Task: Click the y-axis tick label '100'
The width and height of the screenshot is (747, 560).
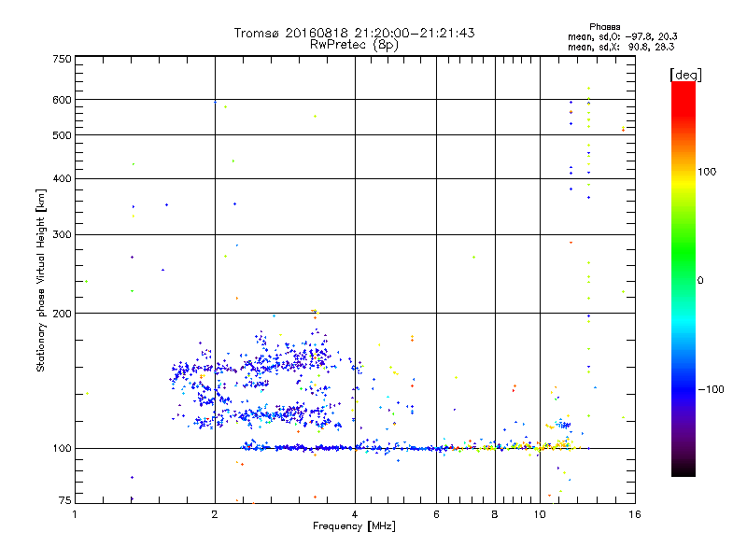Action: (x=63, y=449)
